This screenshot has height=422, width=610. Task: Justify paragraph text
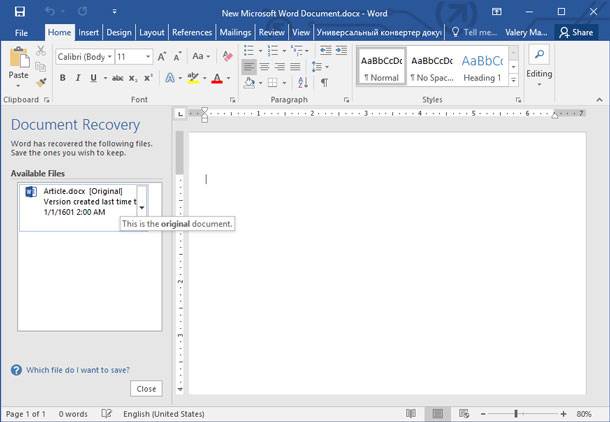(295, 67)
